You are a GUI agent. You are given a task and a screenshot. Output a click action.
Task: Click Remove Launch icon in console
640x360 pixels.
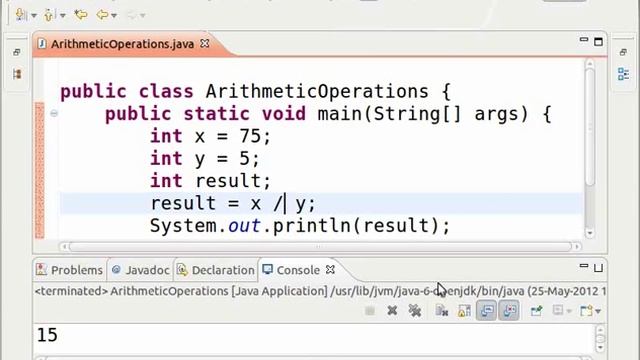point(392,311)
